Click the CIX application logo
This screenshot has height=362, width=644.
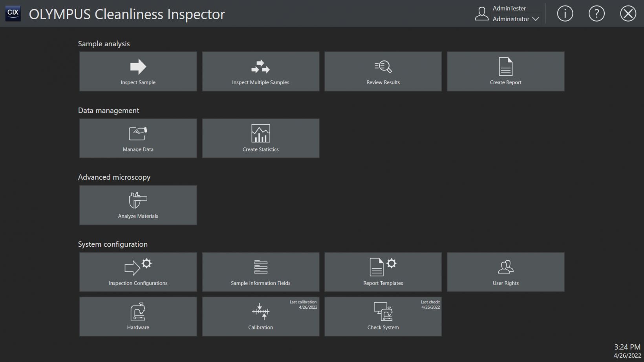coord(13,13)
